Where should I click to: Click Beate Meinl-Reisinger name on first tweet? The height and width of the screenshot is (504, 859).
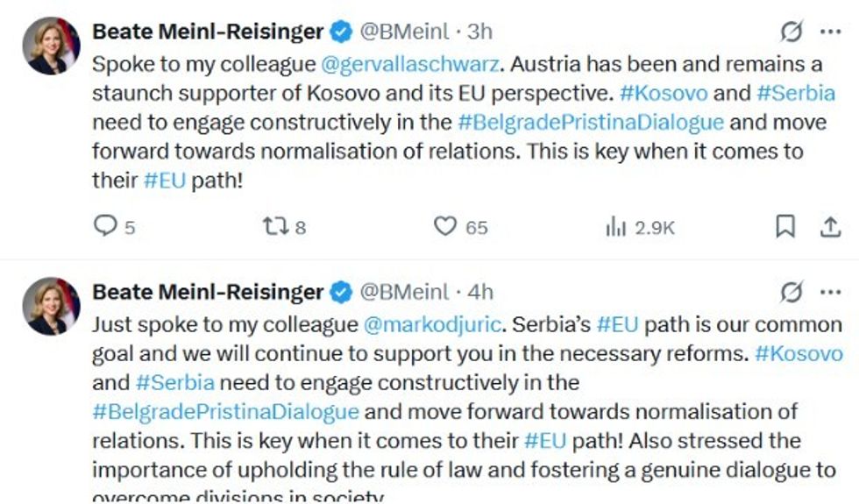tap(208, 32)
